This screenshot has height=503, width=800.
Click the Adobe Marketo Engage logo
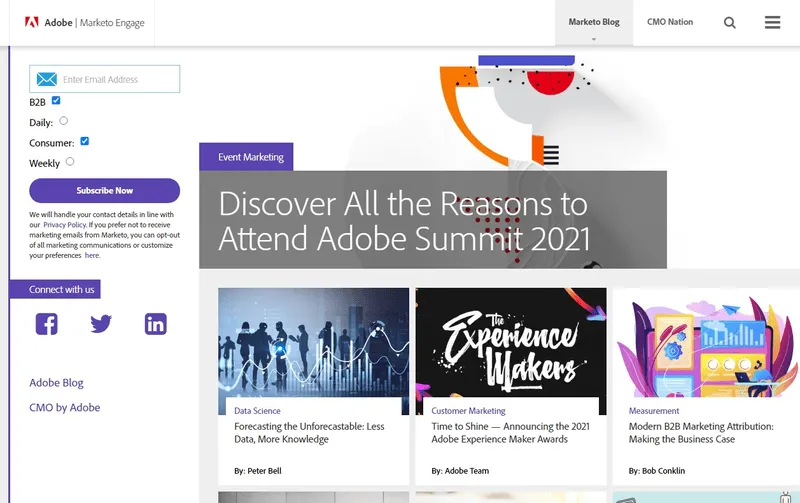(x=85, y=22)
